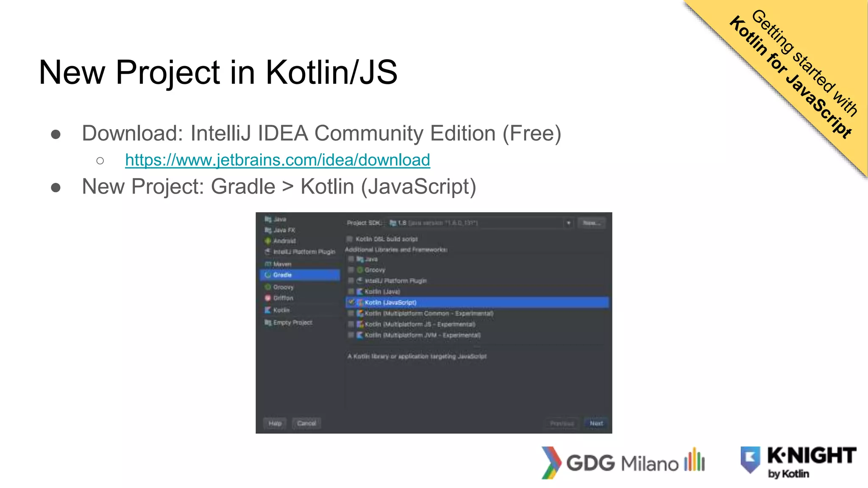Check the Kotlin (Java) checkbox
868x488 pixels.
click(351, 292)
